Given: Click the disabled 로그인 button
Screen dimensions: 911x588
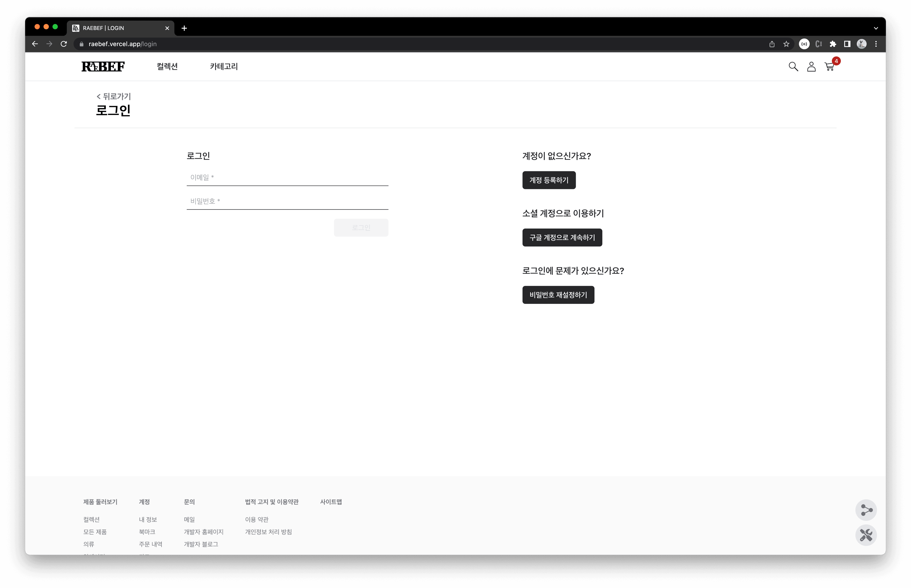Looking at the screenshot, I should pos(361,227).
